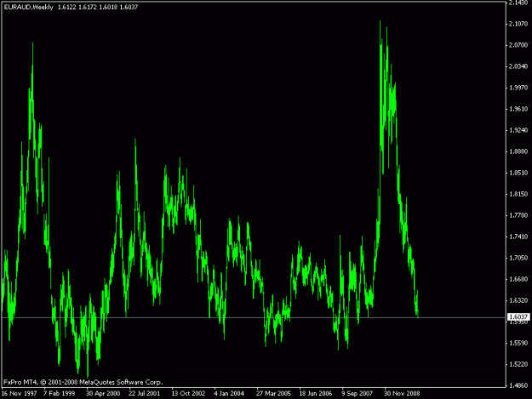Click the 2.0700 price axis label
This screenshot has height=399, width=532.
518,45
